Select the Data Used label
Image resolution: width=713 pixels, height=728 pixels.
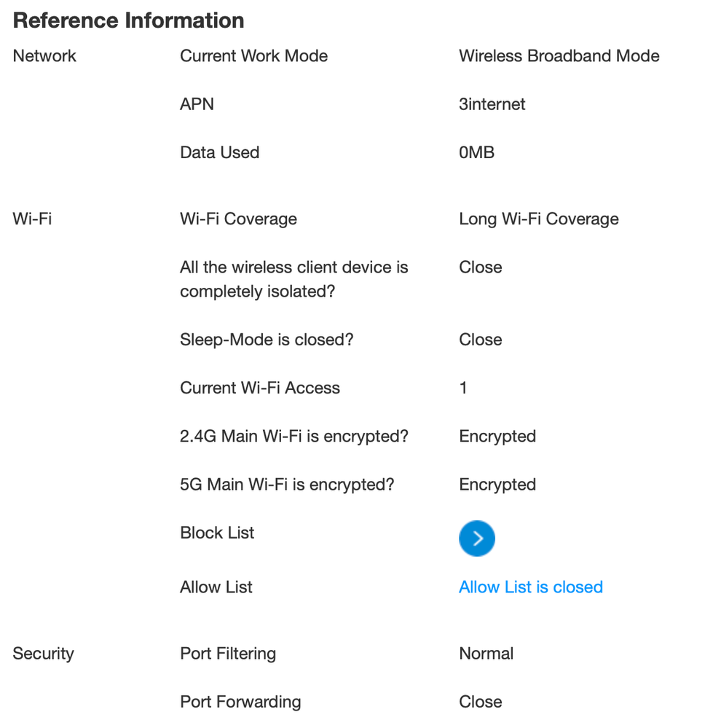tap(219, 152)
